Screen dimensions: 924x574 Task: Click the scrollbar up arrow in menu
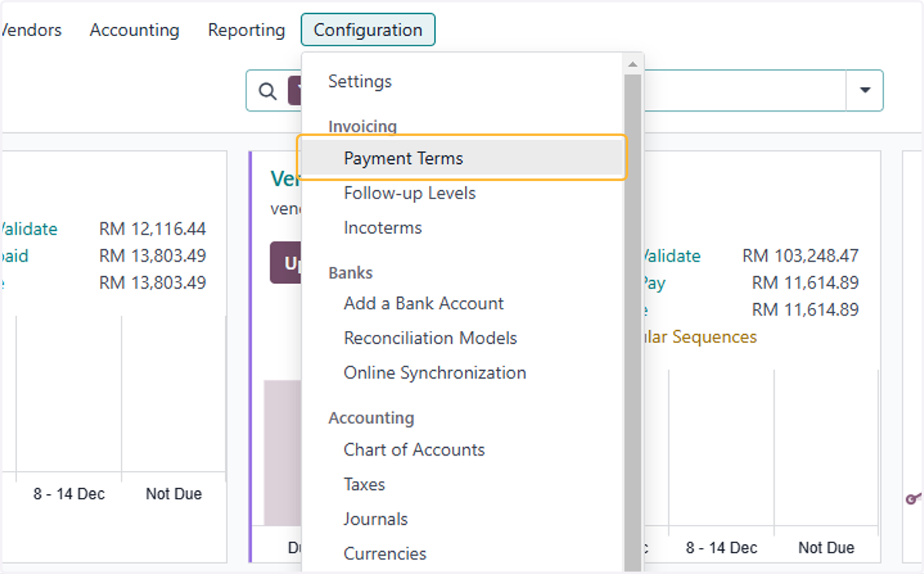pyautogui.click(x=632, y=65)
